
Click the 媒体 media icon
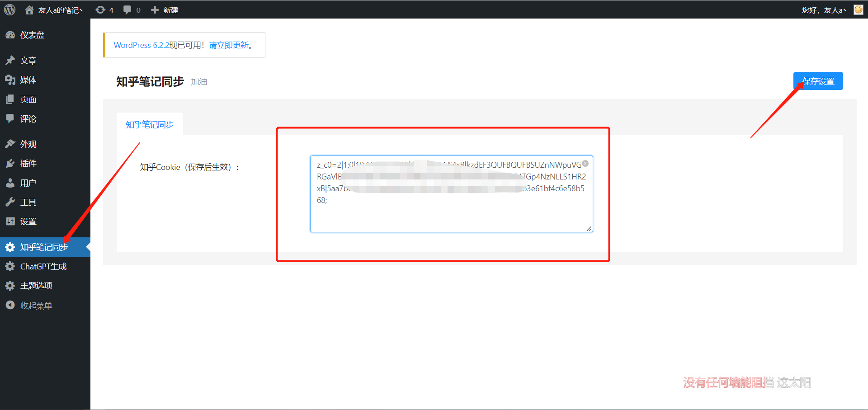[x=10, y=80]
